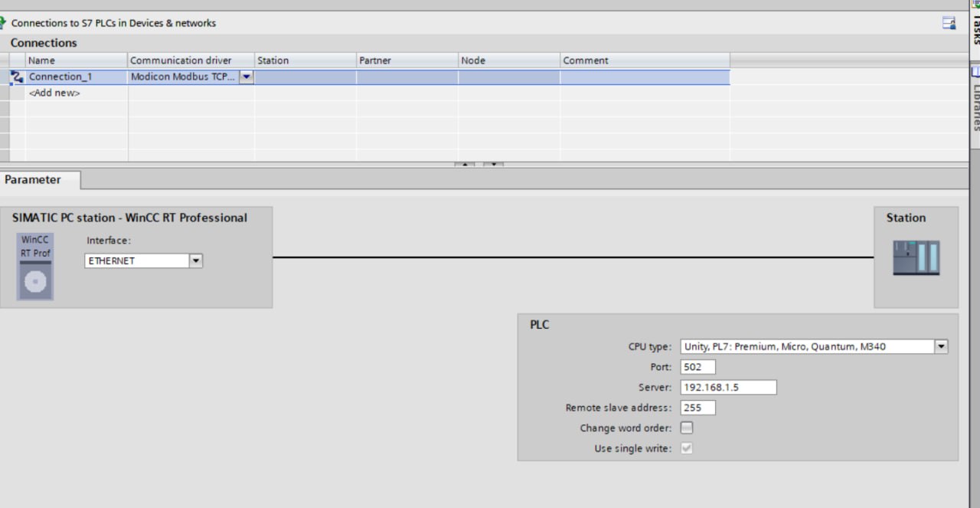Toggle the Use single write checkbox

pyautogui.click(x=687, y=448)
